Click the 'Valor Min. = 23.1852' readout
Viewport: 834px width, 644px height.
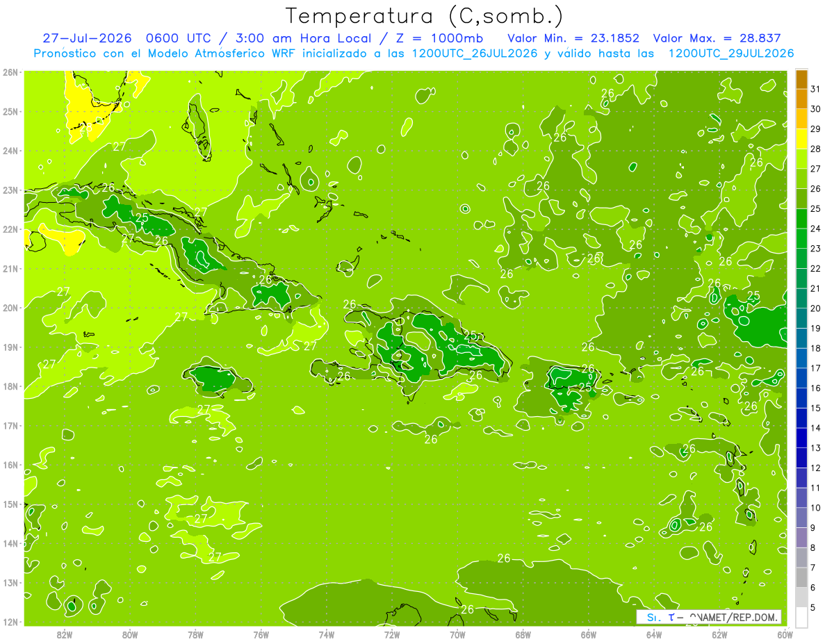point(573,38)
